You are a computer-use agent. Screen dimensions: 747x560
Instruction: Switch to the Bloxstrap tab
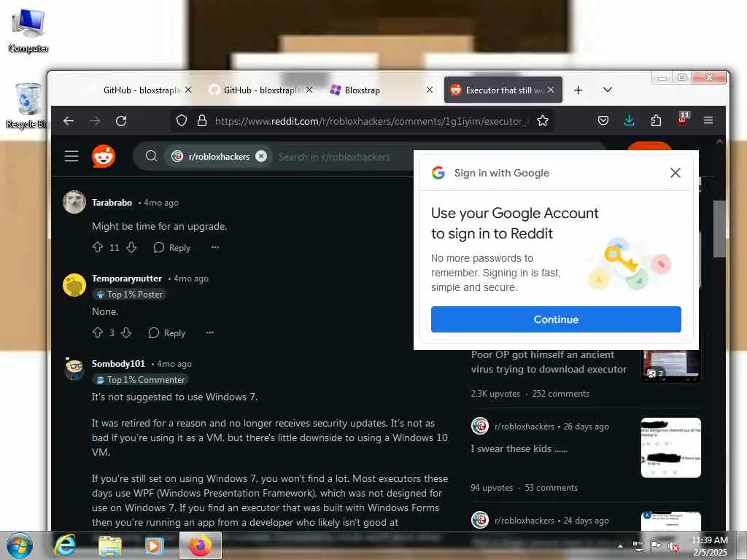point(381,90)
